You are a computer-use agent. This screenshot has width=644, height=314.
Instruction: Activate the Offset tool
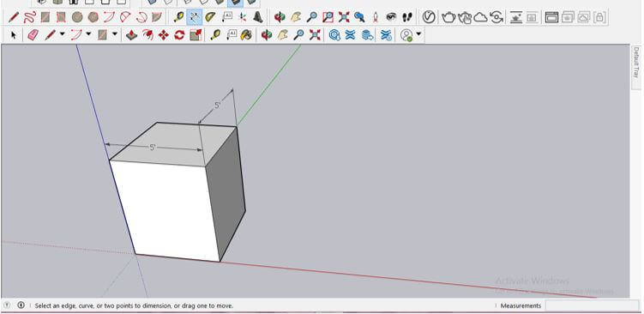coord(147,35)
